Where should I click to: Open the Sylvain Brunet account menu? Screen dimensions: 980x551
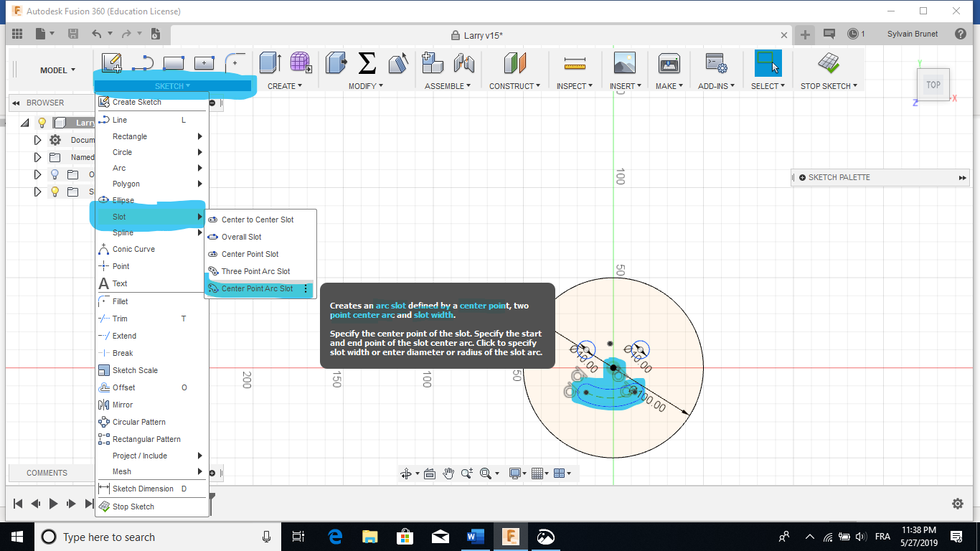pyautogui.click(x=912, y=34)
